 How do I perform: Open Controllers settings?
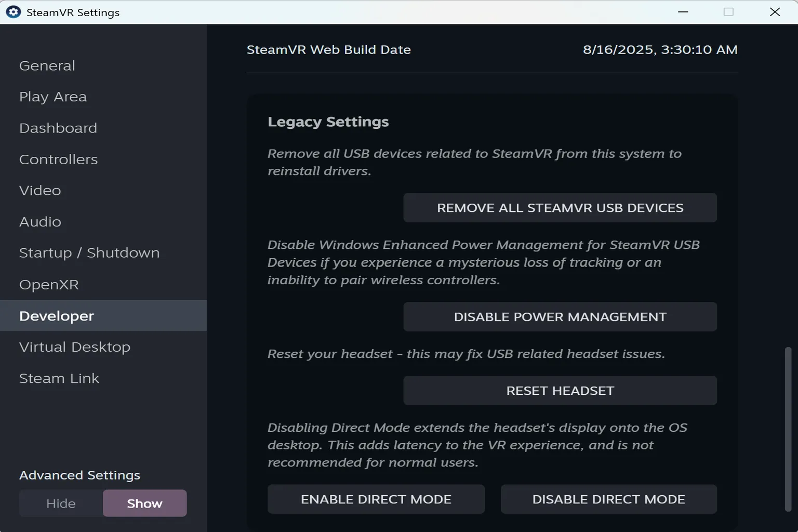point(58,159)
